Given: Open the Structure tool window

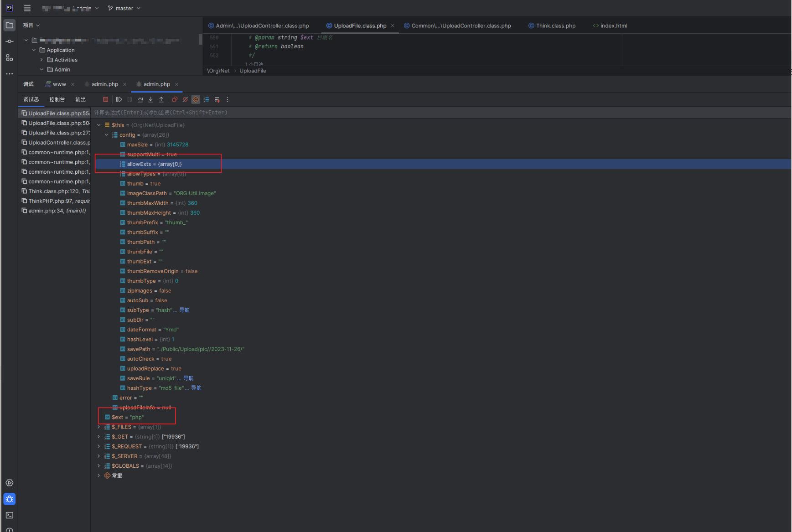Looking at the screenshot, I should [x=10, y=58].
